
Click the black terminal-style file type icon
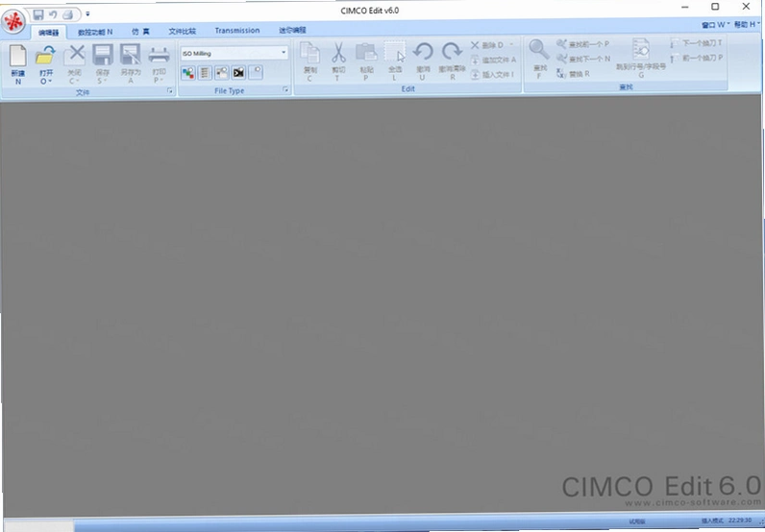(x=238, y=73)
